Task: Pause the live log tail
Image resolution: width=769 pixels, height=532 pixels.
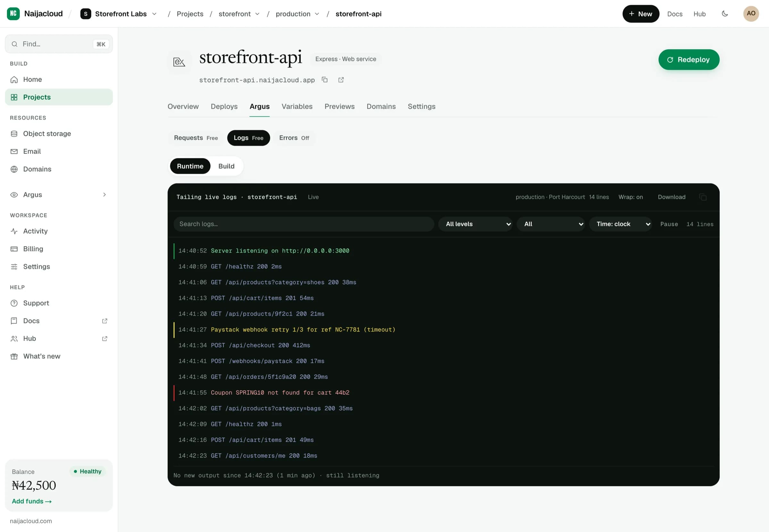Action: coord(669,224)
